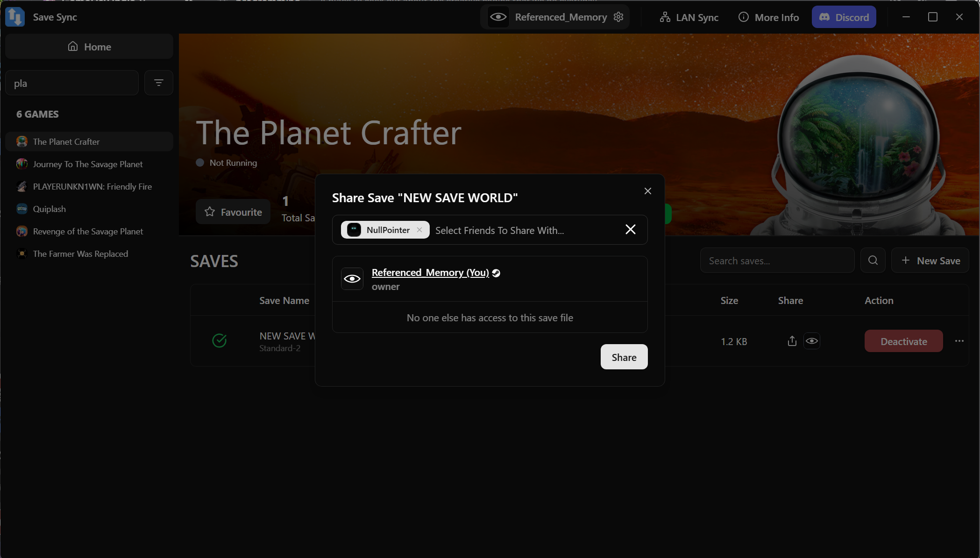Click PLAYERUNKN1WN game icon in sidebar
The width and height of the screenshot is (980, 558).
(22, 186)
